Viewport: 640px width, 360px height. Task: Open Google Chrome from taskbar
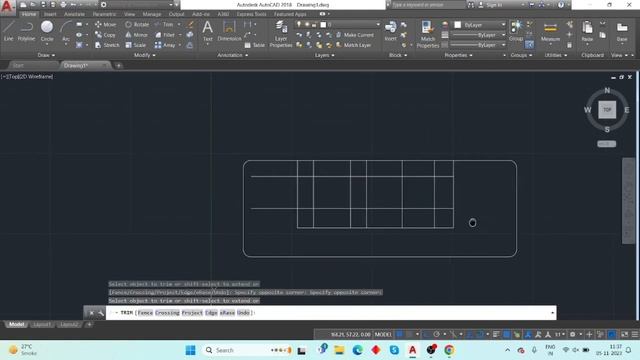point(449,350)
